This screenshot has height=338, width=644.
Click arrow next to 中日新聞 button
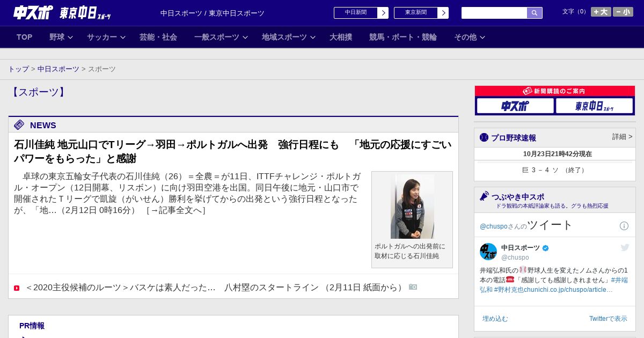pos(383,13)
